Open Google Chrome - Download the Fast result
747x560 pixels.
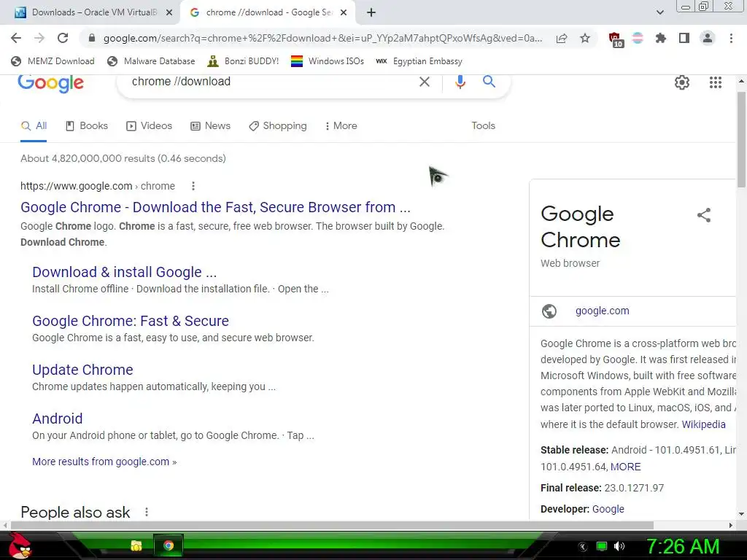tap(215, 207)
